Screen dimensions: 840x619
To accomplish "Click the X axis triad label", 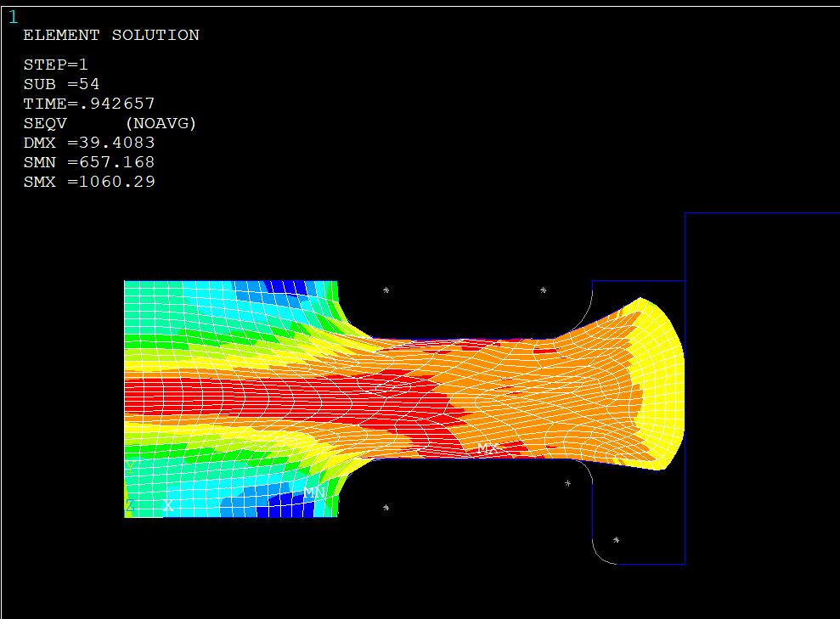I will pos(168,505).
